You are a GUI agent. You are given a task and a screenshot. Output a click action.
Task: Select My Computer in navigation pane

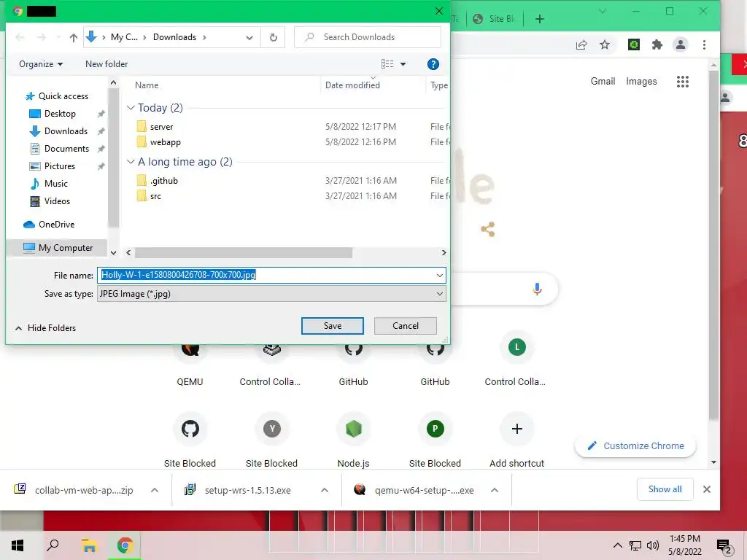point(58,248)
